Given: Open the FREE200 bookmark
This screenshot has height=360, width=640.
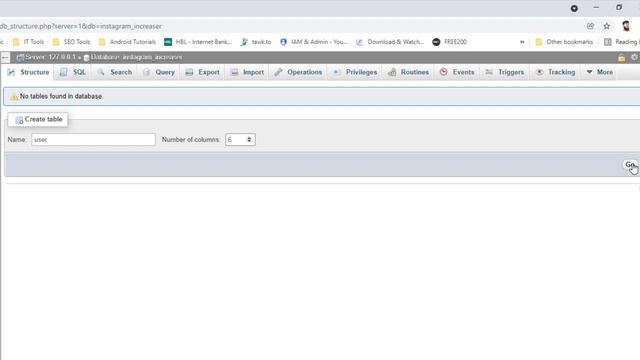Looking at the screenshot, I should pyautogui.click(x=449, y=42).
